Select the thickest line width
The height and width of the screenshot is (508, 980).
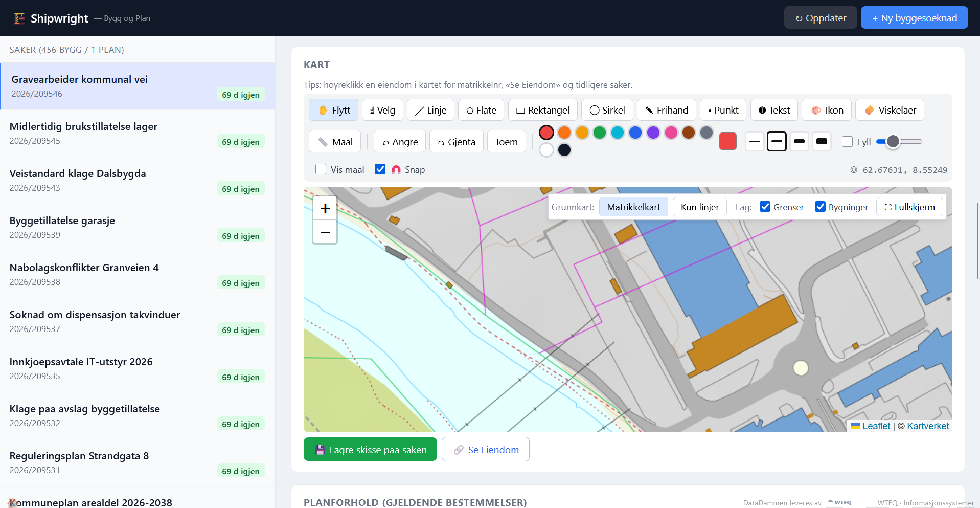point(822,141)
